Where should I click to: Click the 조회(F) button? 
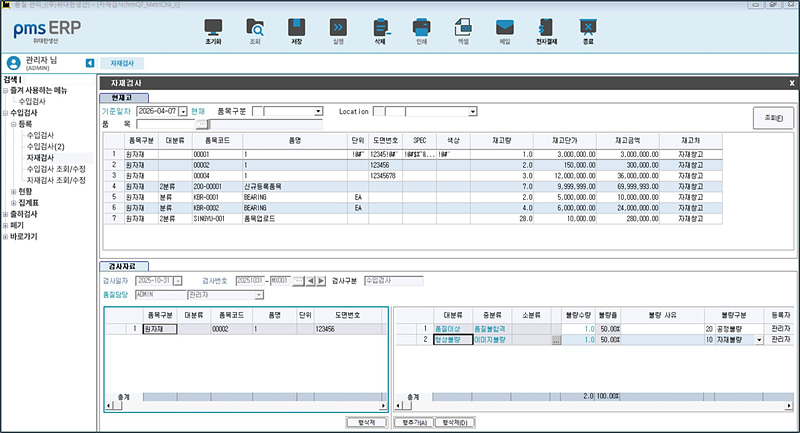[x=772, y=118]
